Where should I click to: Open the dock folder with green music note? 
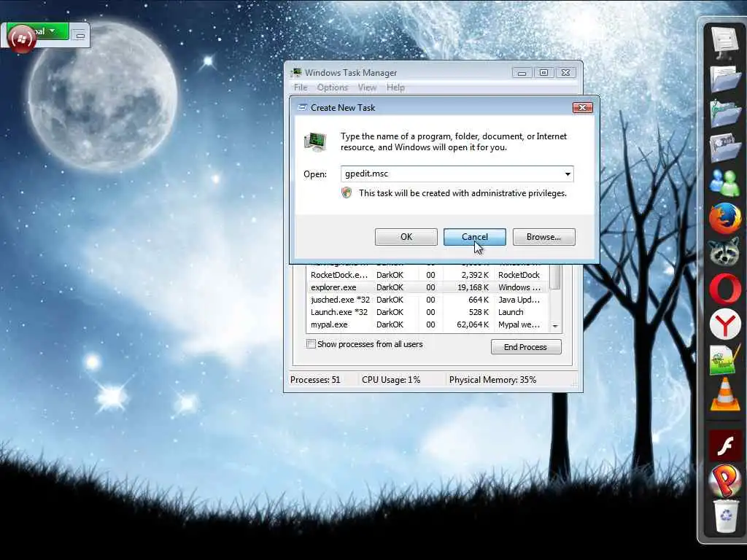tap(724, 113)
